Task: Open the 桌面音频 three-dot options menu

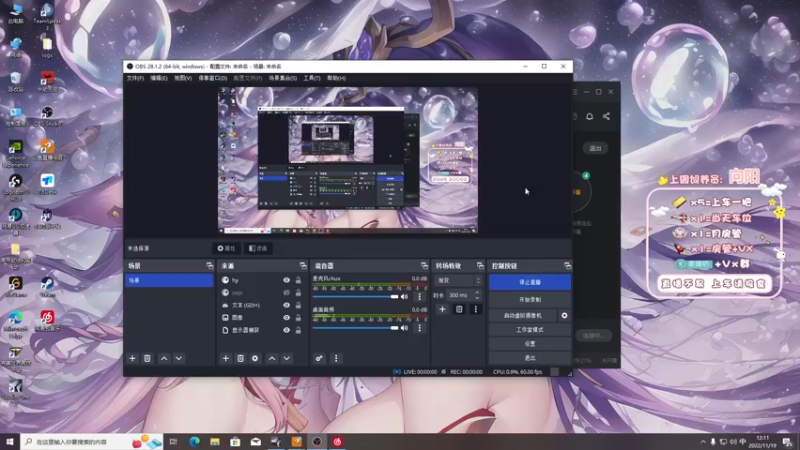Action: pos(420,328)
